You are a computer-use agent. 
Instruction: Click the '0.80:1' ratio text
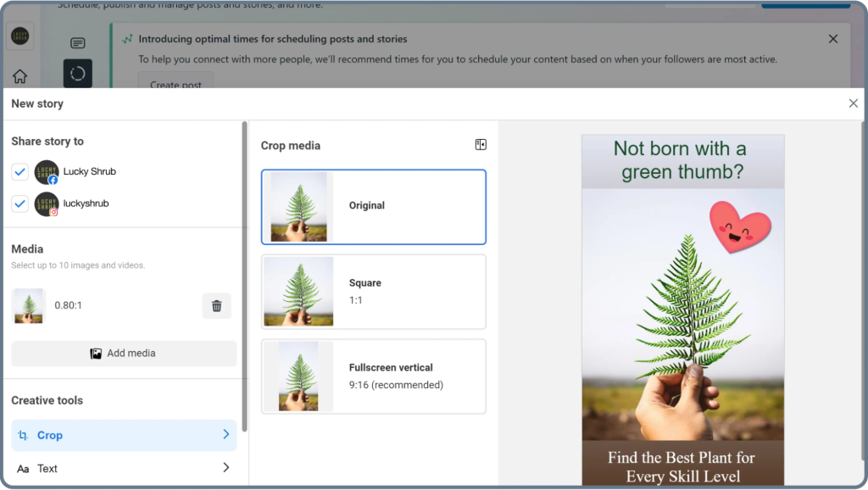(x=68, y=306)
